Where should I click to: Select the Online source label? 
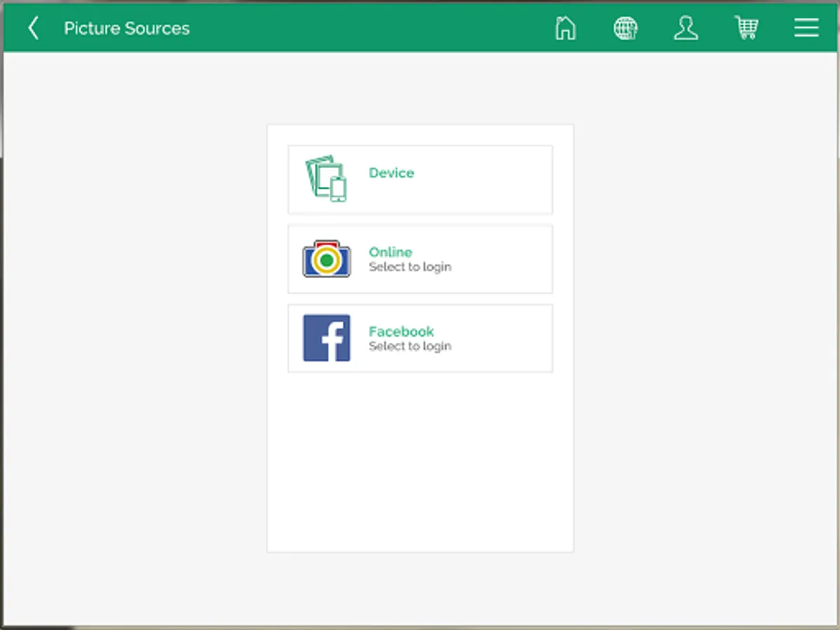pos(391,252)
